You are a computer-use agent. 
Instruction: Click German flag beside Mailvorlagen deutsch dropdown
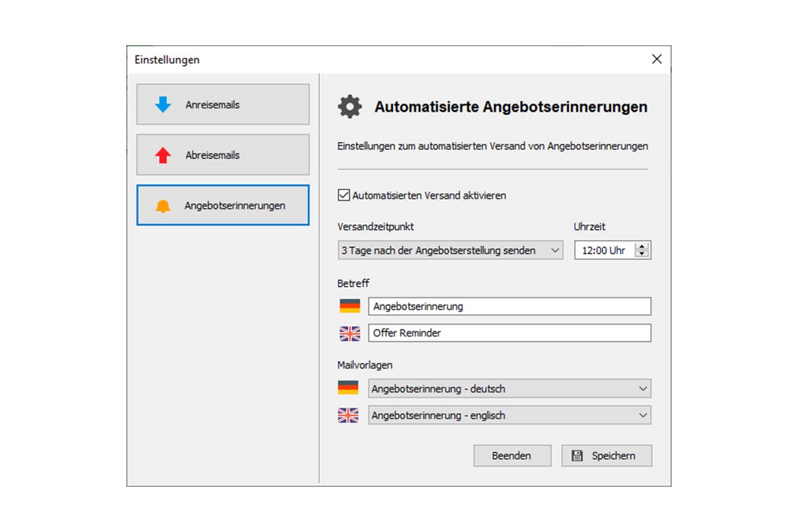pyautogui.click(x=348, y=388)
